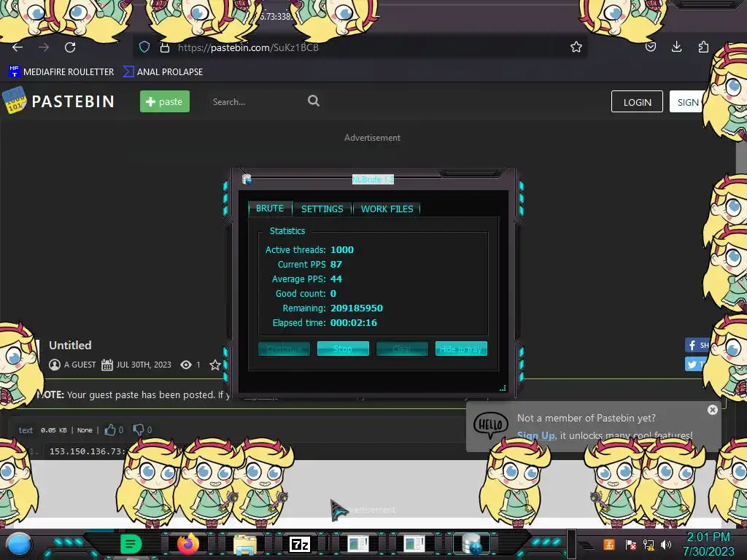Click the views eye icon
747x560 pixels.
click(x=186, y=365)
